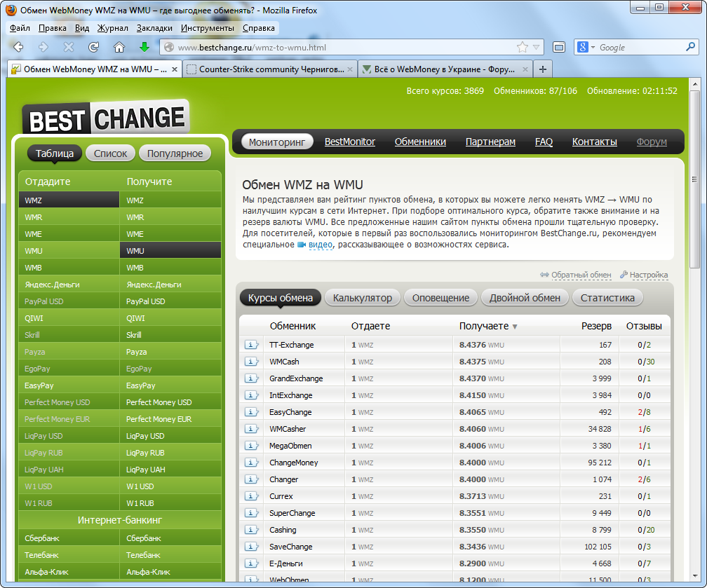Open info icon for IntExchange row
The width and height of the screenshot is (707, 588).
coord(251,395)
